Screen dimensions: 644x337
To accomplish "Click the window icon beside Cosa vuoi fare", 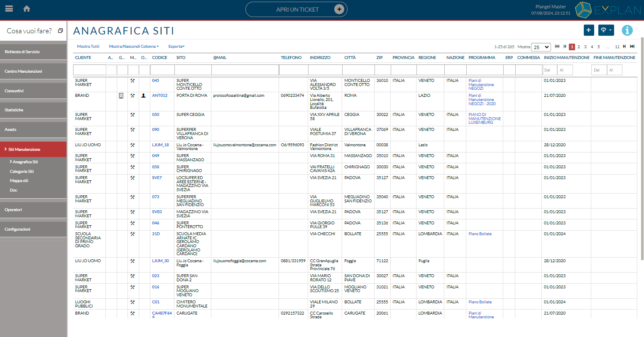I will click(x=60, y=31).
